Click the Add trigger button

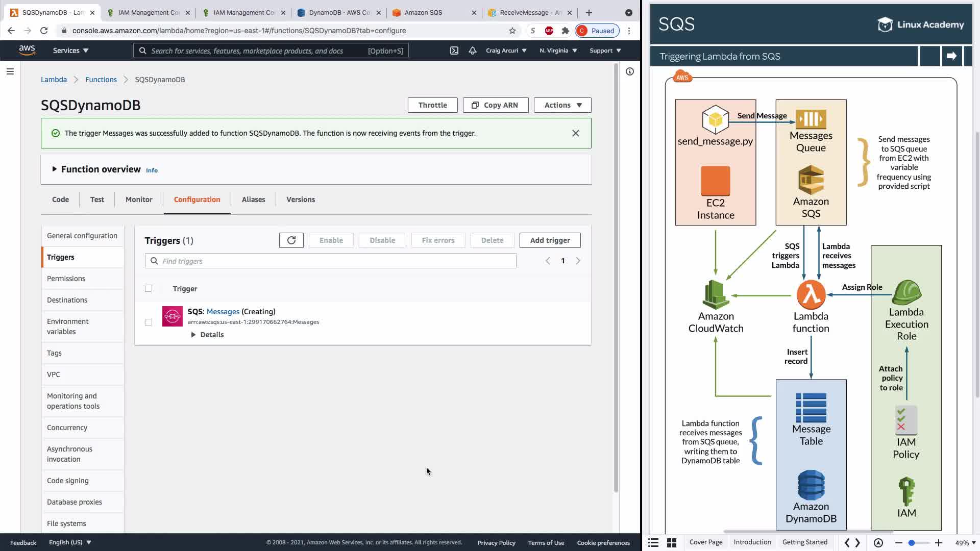click(x=549, y=240)
